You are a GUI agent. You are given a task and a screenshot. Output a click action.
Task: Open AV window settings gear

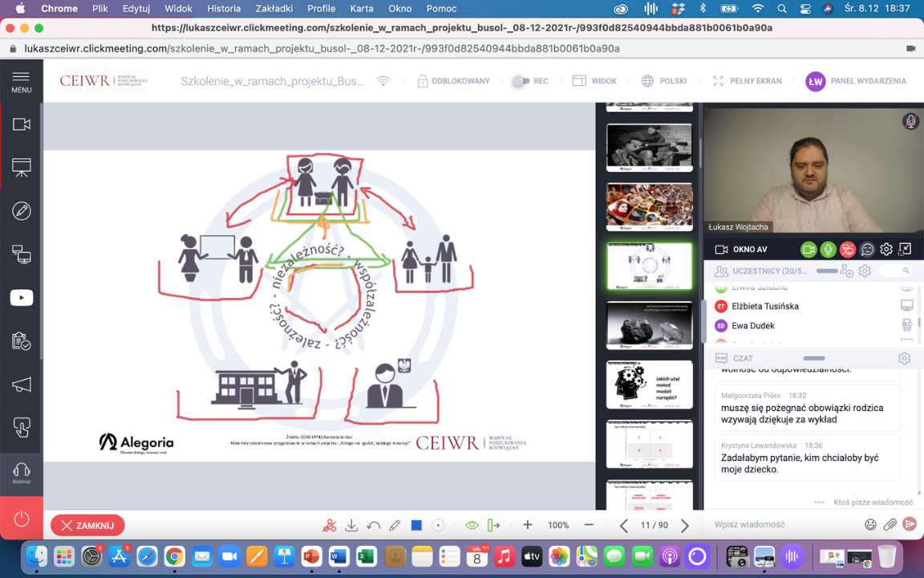886,250
